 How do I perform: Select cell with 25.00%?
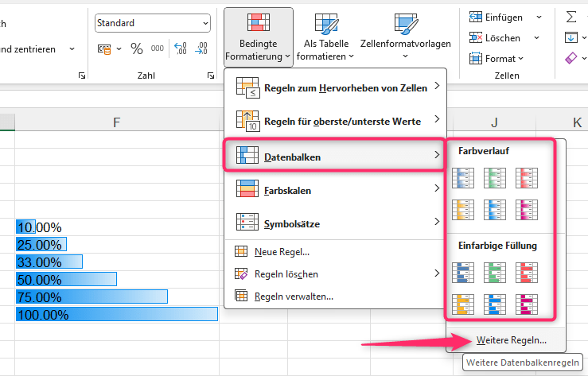[117, 245]
